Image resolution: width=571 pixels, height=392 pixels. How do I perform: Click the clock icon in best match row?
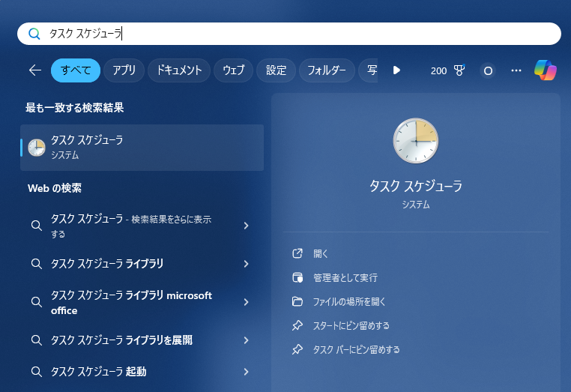click(37, 148)
